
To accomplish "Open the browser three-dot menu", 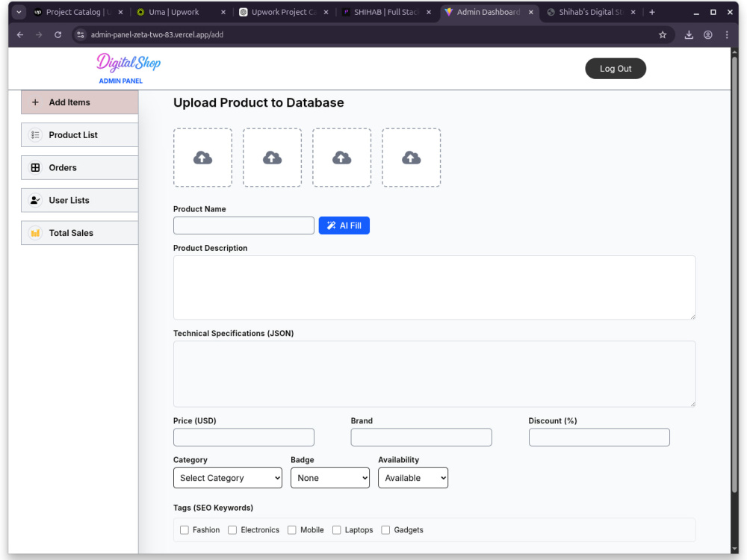I will [727, 35].
